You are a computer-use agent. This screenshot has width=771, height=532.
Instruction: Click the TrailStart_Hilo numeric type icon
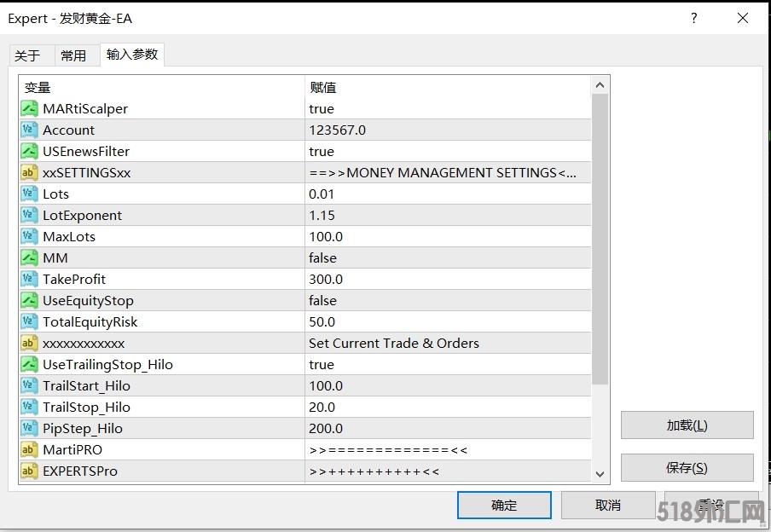tap(29, 385)
